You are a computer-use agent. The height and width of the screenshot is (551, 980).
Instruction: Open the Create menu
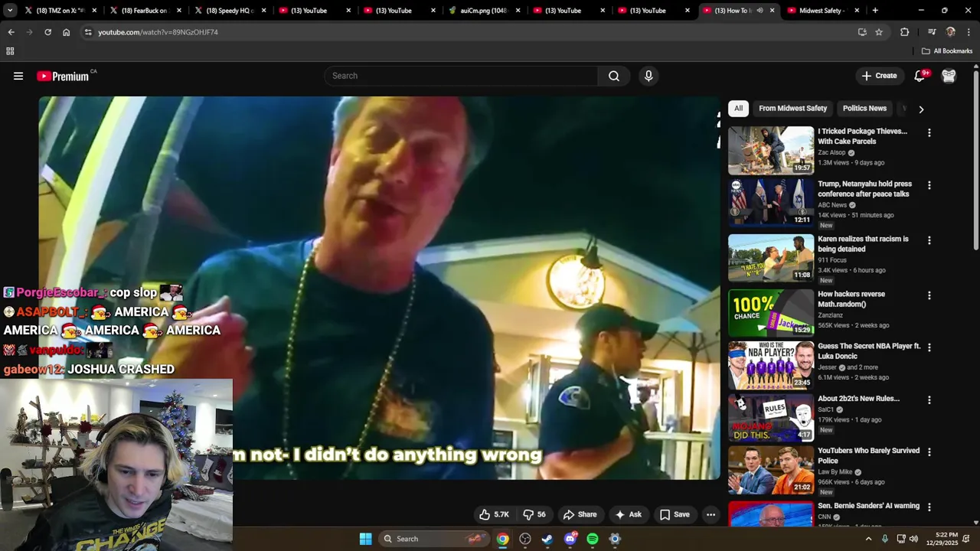(879, 76)
